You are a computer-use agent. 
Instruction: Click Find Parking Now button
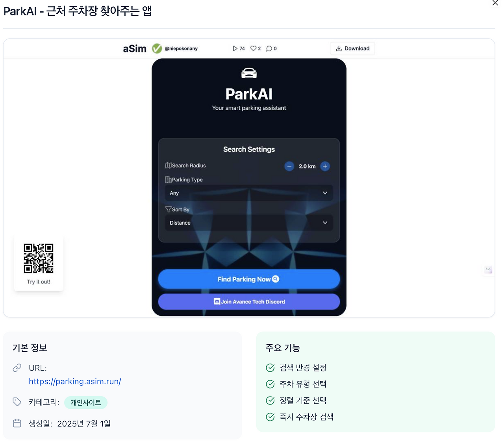pyautogui.click(x=249, y=279)
